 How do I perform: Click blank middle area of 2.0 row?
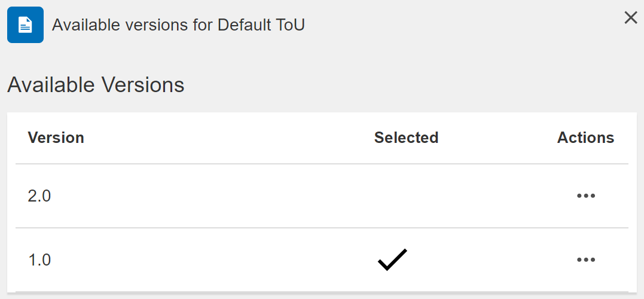205,196
